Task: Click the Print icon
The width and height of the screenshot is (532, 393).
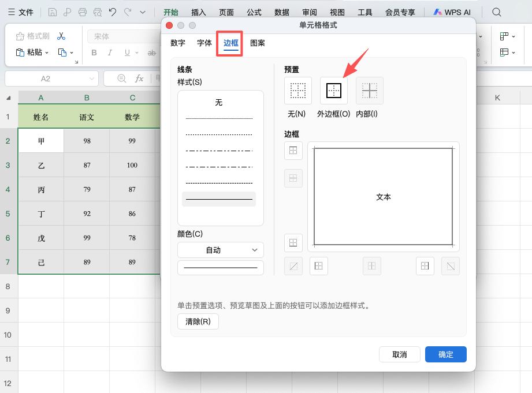Action: [x=83, y=13]
